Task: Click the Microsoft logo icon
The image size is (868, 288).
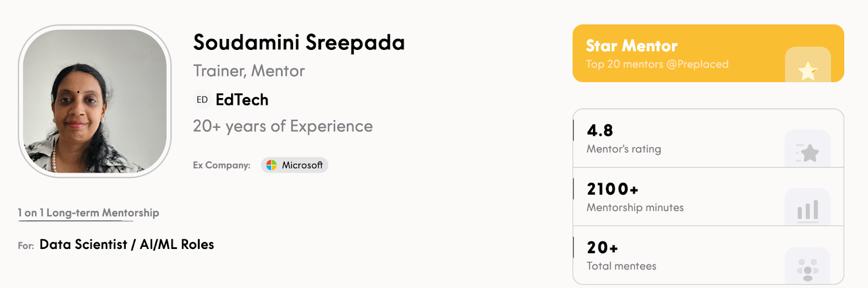Action: [x=272, y=165]
